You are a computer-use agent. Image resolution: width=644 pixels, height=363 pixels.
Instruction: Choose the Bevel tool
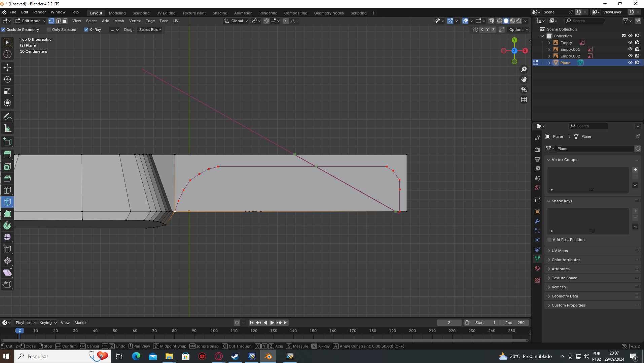pyautogui.click(x=7, y=178)
